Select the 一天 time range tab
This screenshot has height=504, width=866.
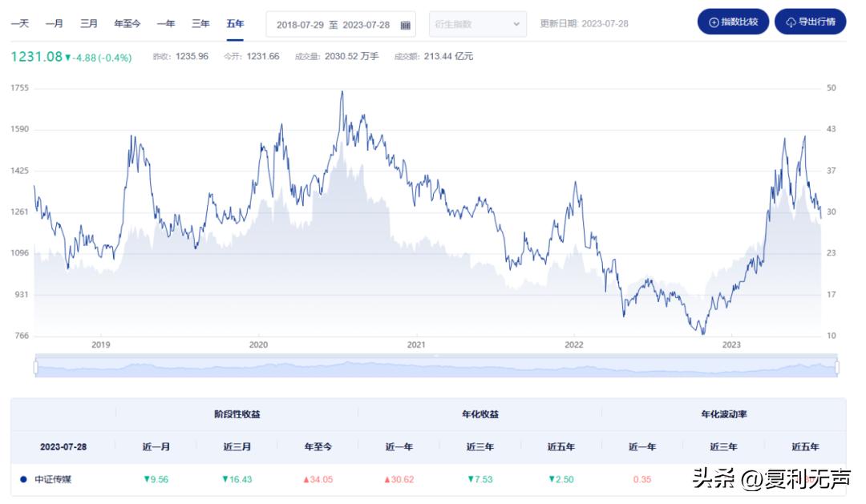pos(19,24)
